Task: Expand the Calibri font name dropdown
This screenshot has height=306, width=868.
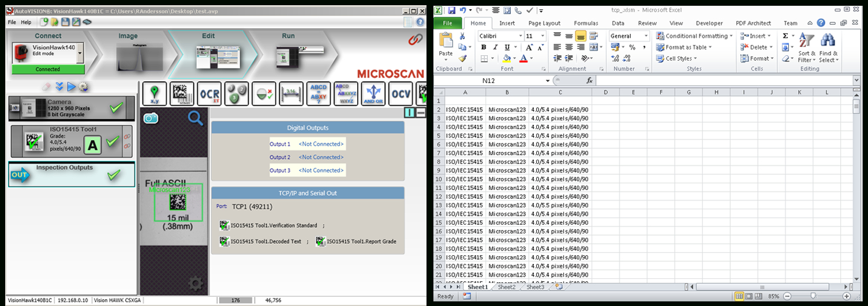Action: coord(521,36)
